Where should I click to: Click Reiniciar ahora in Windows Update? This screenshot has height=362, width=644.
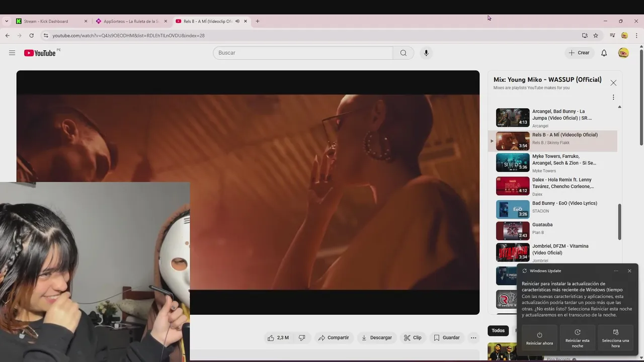[539, 339]
